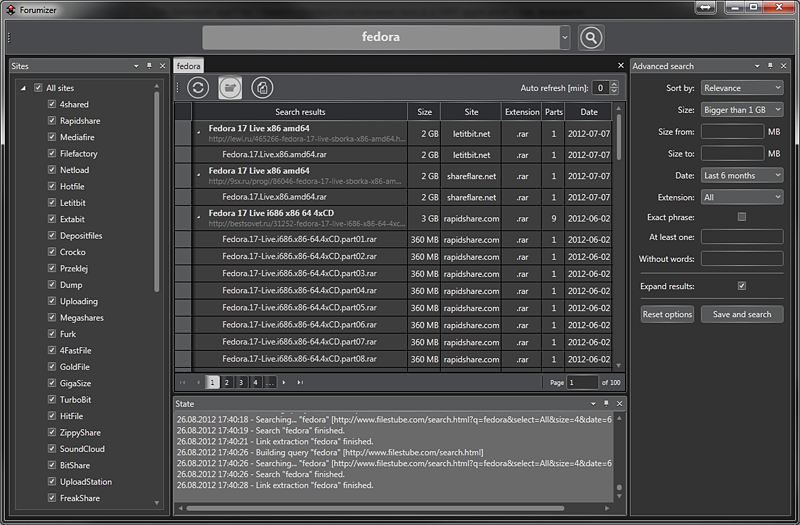Viewport: 800px width, 525px height.
Task: Open more pages ellipsis button
Action: (270, 382)
